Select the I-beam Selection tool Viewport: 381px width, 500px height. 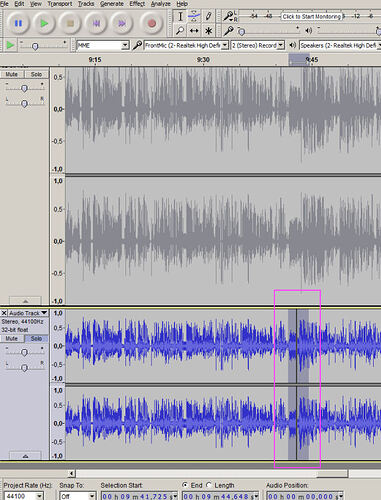(180, 16)
